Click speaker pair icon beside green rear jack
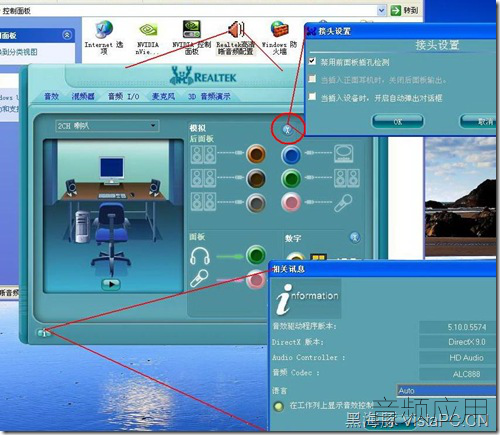Viewport: 500px width, 435px height. [347, 178]
